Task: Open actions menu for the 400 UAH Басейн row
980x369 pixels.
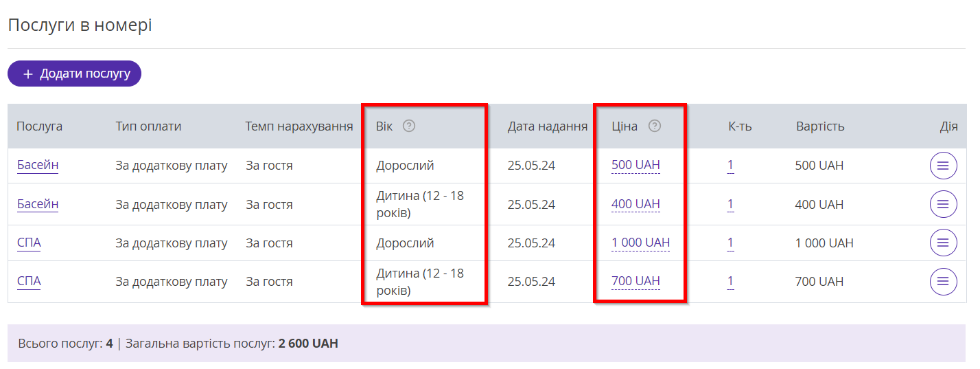Action: [943, 204]
